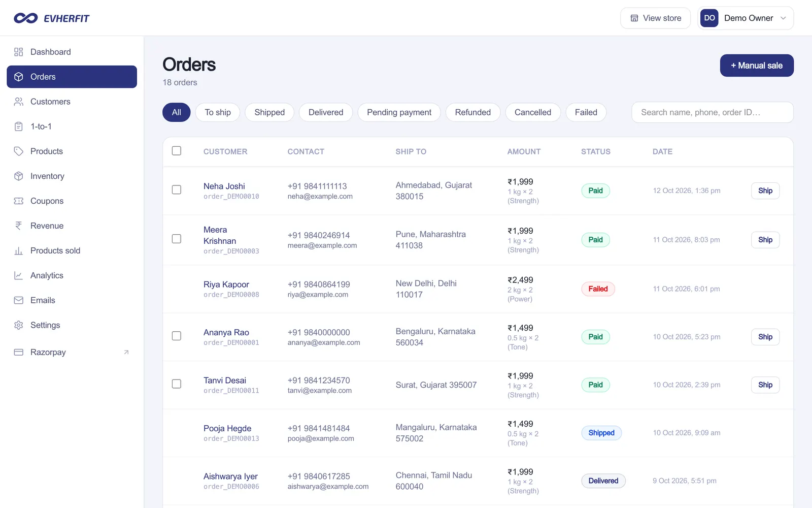
Task: Click the Razorpay external link arrow
Action: (126, 353)
